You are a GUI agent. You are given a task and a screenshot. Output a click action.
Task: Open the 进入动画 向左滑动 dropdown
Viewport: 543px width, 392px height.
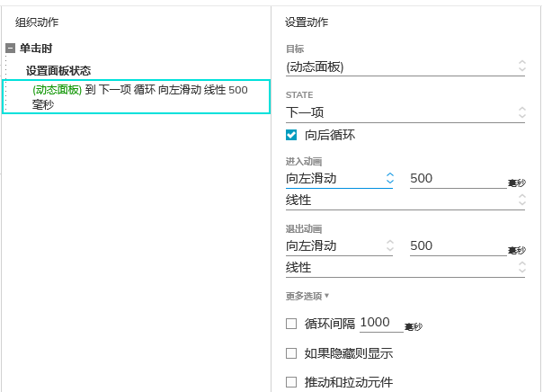339,179
